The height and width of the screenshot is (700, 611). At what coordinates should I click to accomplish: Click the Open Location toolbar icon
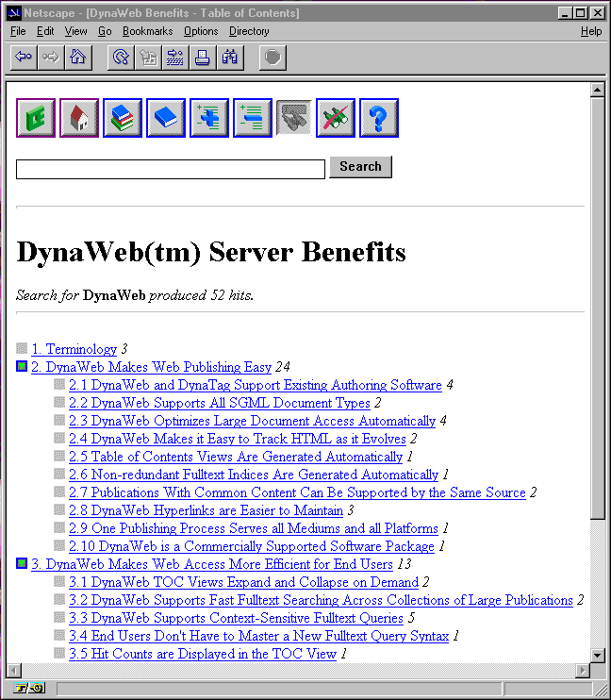point(175,58)
